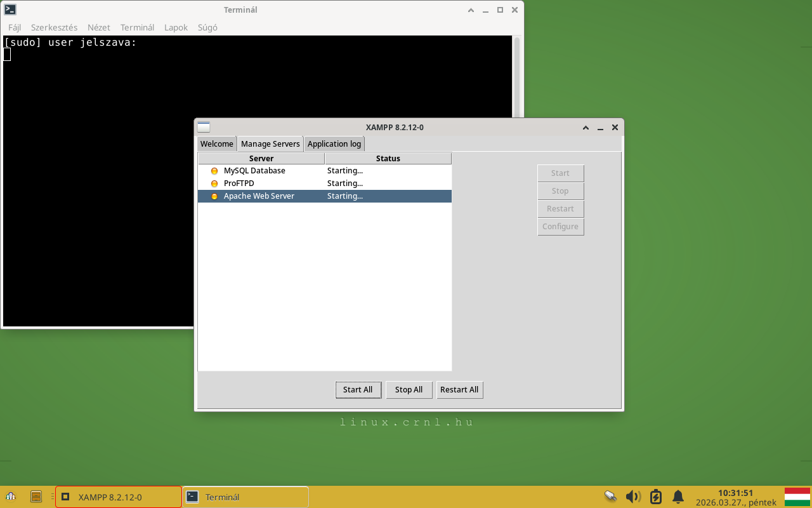Launch the file manager icon on the taskbar
812x508 pixels.
click(x=36, y=496)
